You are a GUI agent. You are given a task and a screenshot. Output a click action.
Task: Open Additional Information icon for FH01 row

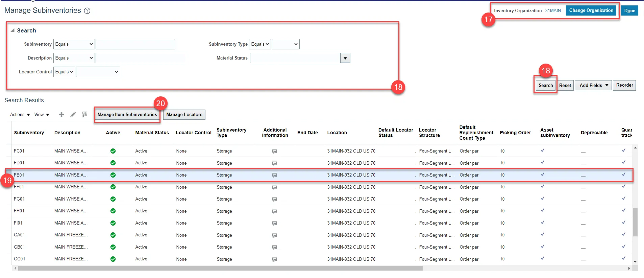click(x=274, y=211)
